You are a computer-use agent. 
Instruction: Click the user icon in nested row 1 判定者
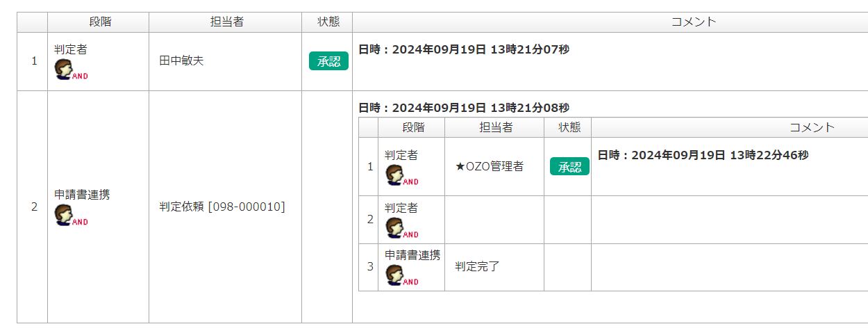pyautogui.click(x=401, y=175)
